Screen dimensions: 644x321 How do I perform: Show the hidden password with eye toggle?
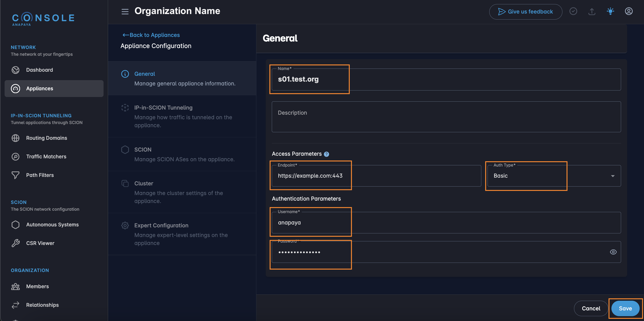pyautogui.click(x=613, y=252)
